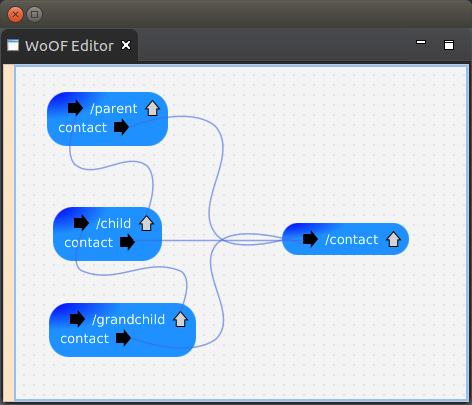Minimize the editor panel view
Viewport: 472px width, 405px height.
421,42
